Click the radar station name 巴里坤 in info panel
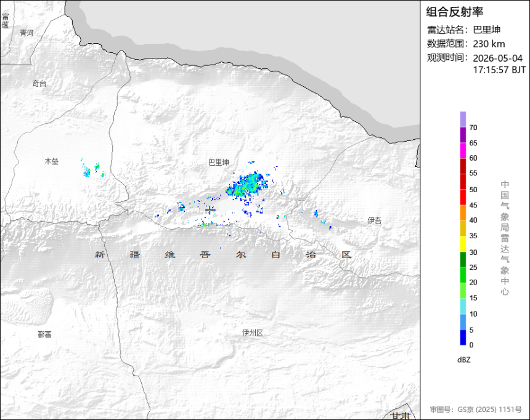The width and height of the screenshot is (530, 420). pyautogui.click(x=486, y=30)
